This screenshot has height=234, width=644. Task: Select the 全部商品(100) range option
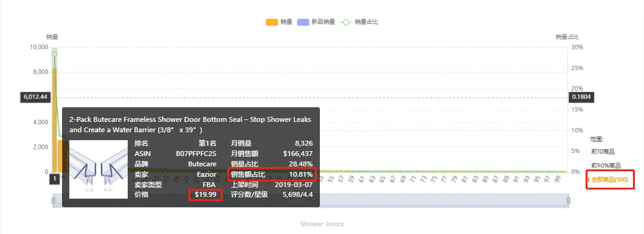(x=609, y=180)
